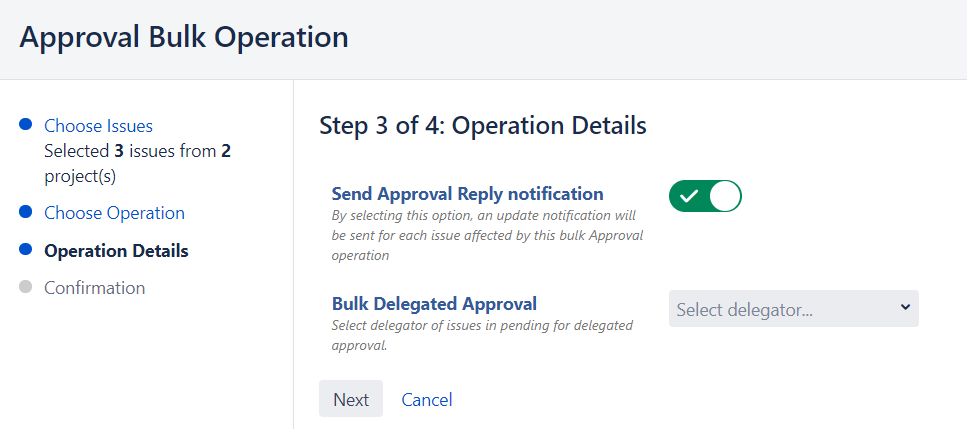
Task: Click the blue bullet beside Choose Operation
Action: [x=25, y=213]
